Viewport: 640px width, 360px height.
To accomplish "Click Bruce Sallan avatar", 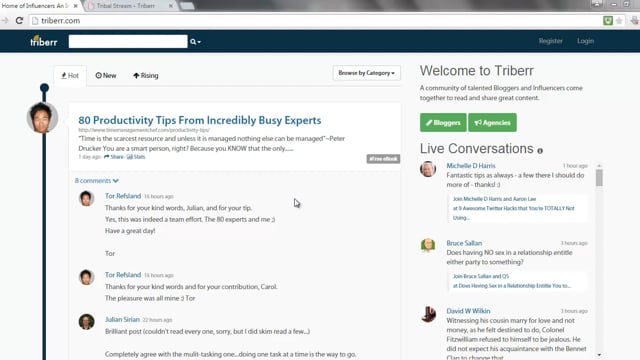I will pos(428,245).
